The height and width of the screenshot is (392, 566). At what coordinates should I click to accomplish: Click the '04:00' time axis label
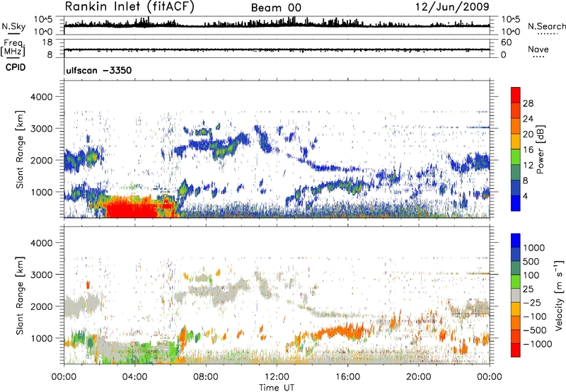pyautogui.click(x=134, y=377)
